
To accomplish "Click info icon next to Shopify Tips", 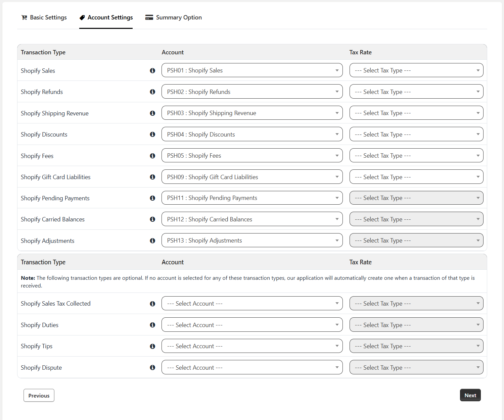I will [x=152, y=346].
